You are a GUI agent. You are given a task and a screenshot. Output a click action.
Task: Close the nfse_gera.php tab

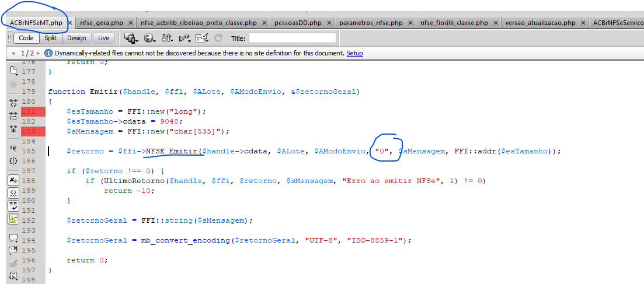point(131,23)
